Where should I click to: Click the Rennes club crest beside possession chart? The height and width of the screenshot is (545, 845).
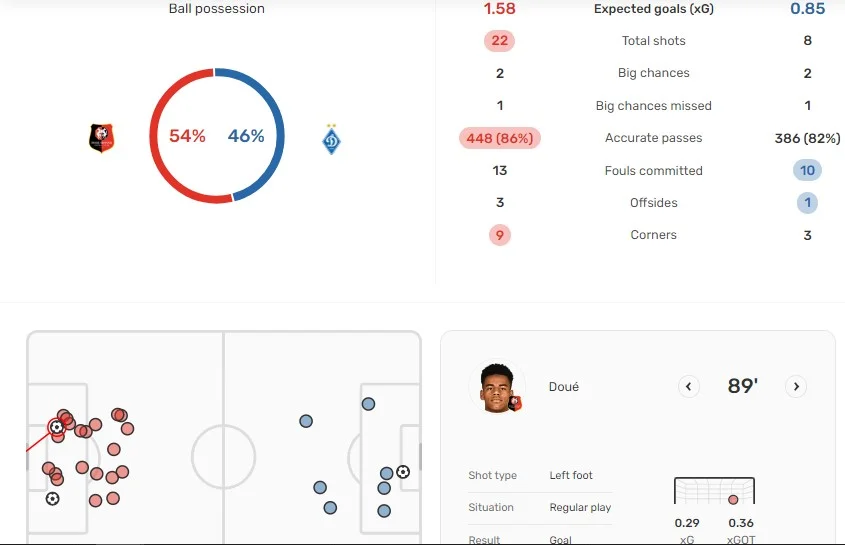101,138
